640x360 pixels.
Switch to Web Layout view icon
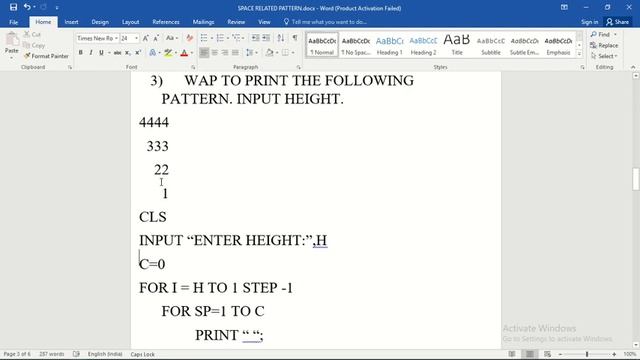click(547, 354)
